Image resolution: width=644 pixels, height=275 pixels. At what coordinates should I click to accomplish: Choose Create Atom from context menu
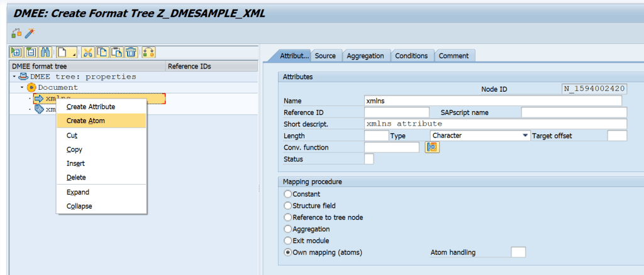(x=101, y=121)
